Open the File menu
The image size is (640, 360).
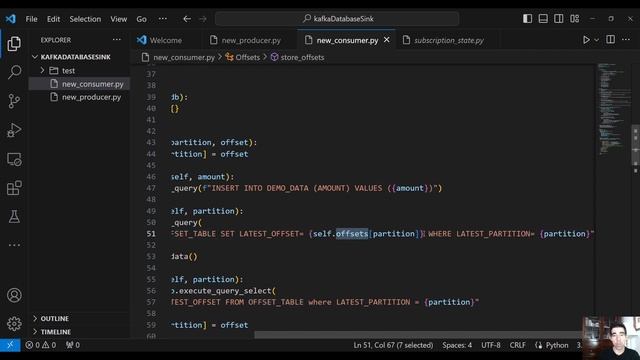click(31, 19)
